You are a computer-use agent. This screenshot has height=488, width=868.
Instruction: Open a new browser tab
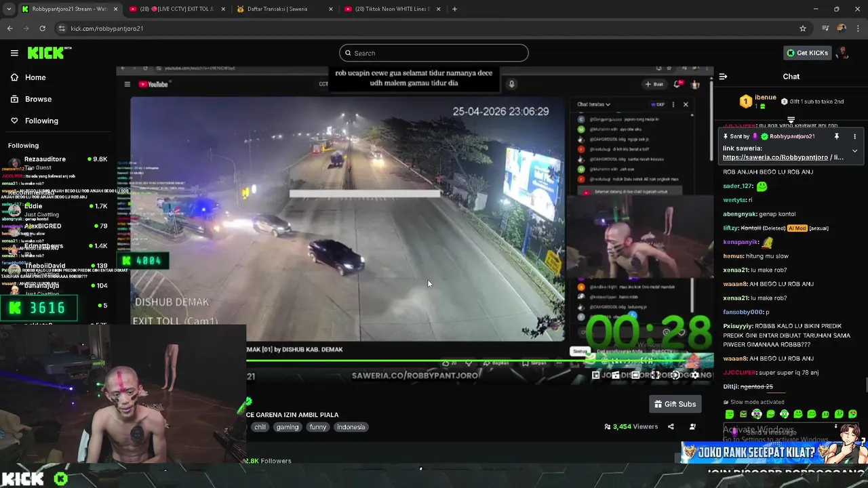tap(454, 9)
